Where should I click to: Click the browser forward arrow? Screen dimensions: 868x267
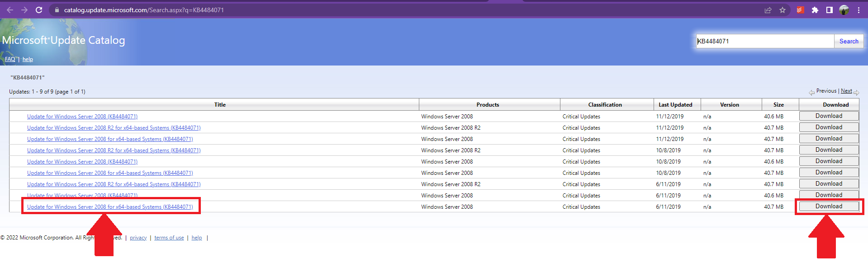click(24, 10)
